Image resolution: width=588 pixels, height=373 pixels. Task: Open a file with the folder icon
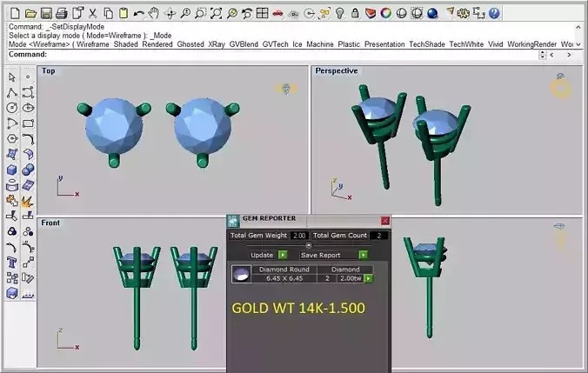(30, 14)
